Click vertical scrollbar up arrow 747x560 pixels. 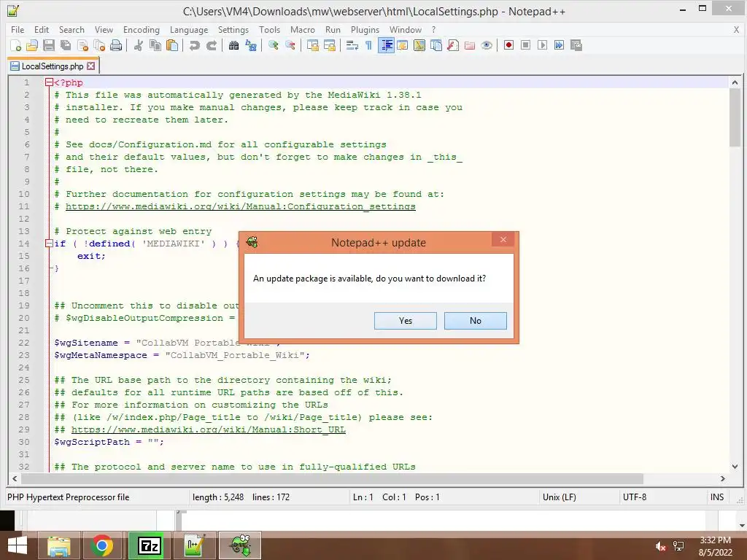[x=735, y=82]
